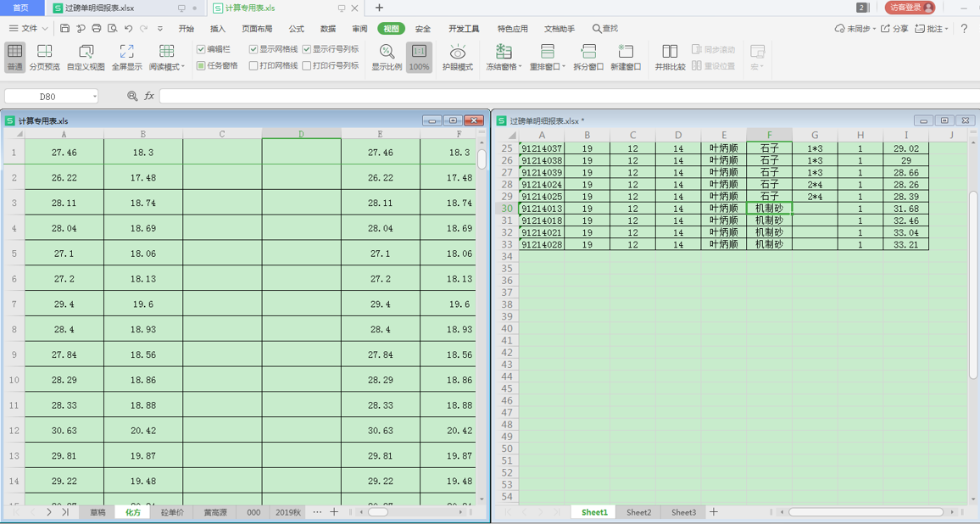Viewport: 980px width, 524px height.
Task: Click the Print icon in the quick access bar
Action: 97,28
